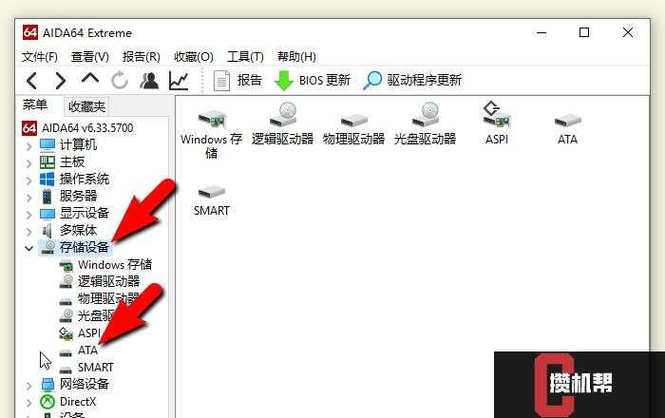
Task: Open the Windows 存储 icon in main pane
Action: point(211,131)
